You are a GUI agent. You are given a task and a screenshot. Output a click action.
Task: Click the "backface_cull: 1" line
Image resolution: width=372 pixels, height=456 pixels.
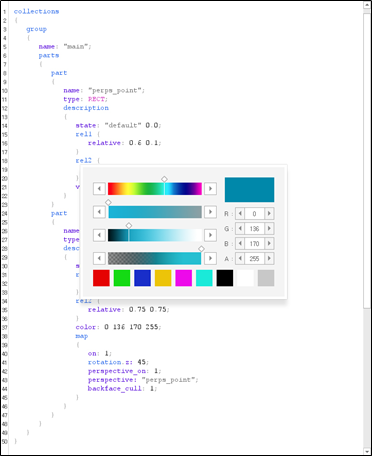point(122,388)
